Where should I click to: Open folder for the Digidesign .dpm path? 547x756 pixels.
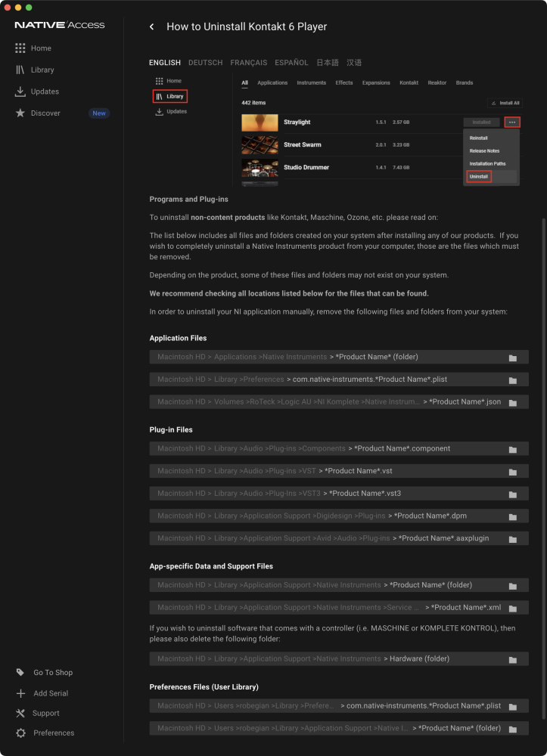coord(513,517)
